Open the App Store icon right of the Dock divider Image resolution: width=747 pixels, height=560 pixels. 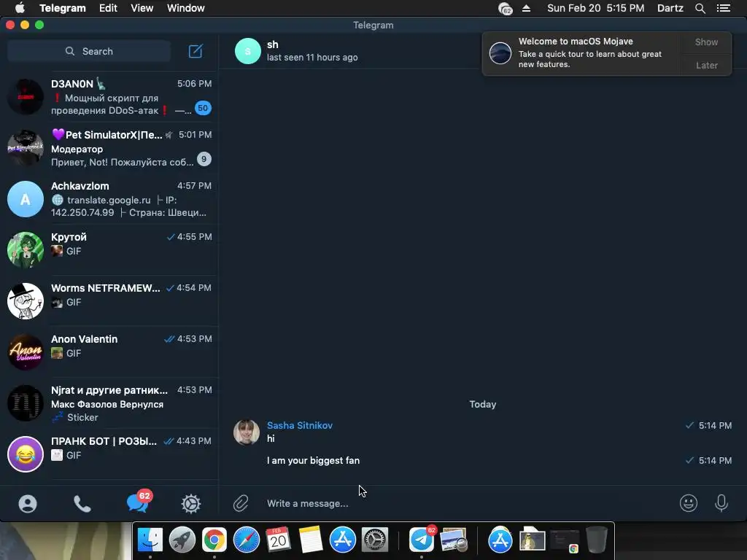pos(500,540)
